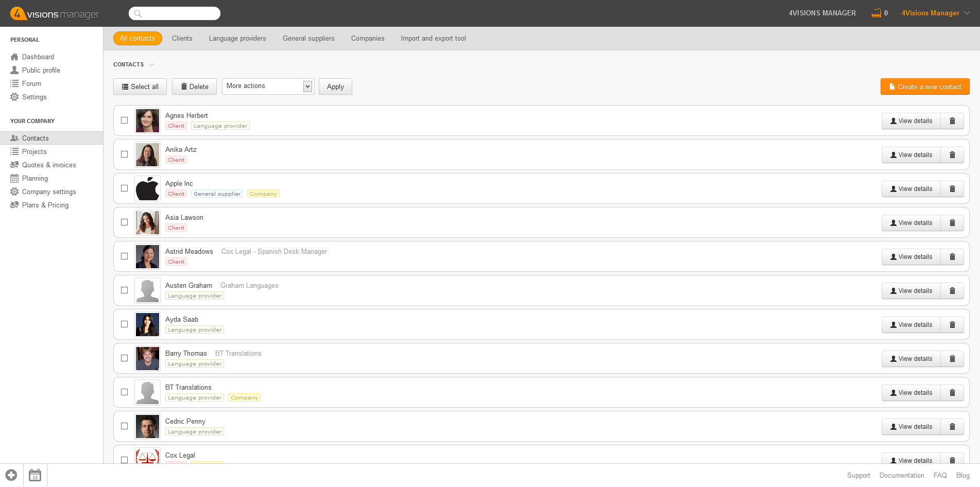Expand the 4Visions Manager user menu
The height and width of the screenshot is (487, 980).
tap(935, 13)
